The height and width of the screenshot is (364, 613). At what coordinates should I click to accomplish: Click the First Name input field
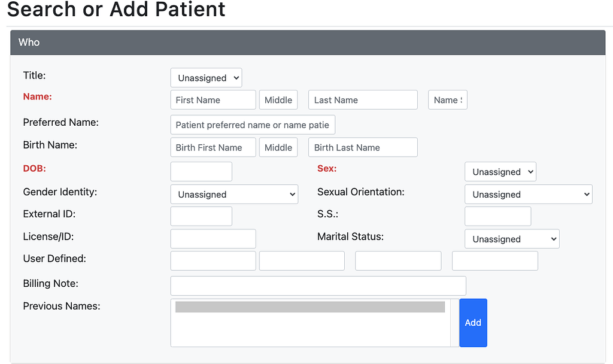click(x=213, y=99)
